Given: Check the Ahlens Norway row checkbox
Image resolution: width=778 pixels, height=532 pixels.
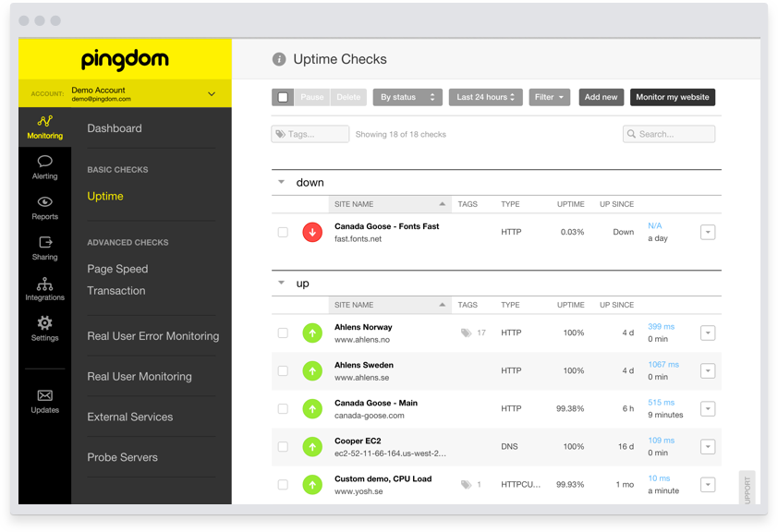Looking at the screenshot, I should coord(283,332).
